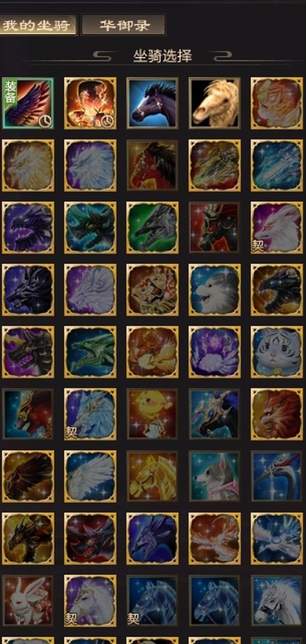Select the yellow chick mount icon
Viewport: 306px width, 644px height.
[x=152, y=414]
